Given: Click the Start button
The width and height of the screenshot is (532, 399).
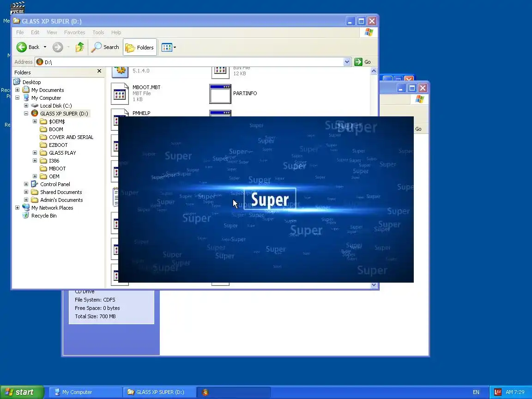Looking at the screenshot, I should click(22, 392).
